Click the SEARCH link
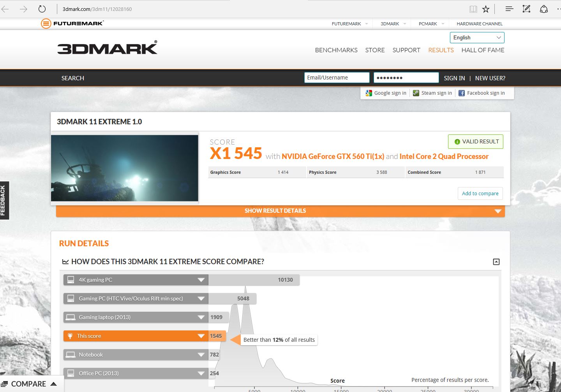Image resolution: width=561 pixels, height=392 pixels. pos(73,78)
